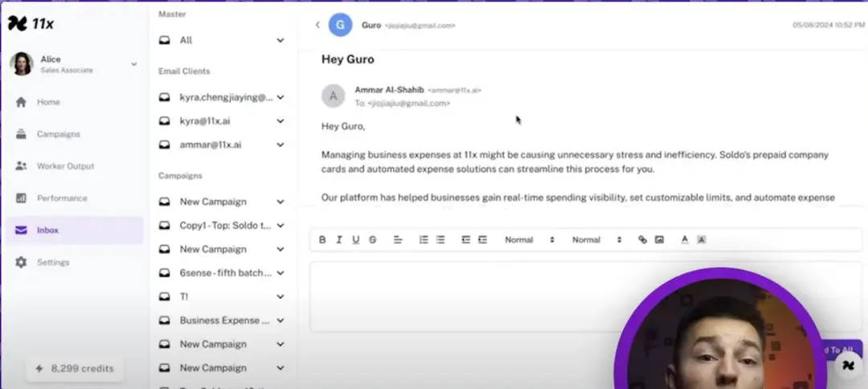Insert an image from the editor toolbar
This screenshot has height=389, width=868.
click(659, 240)
